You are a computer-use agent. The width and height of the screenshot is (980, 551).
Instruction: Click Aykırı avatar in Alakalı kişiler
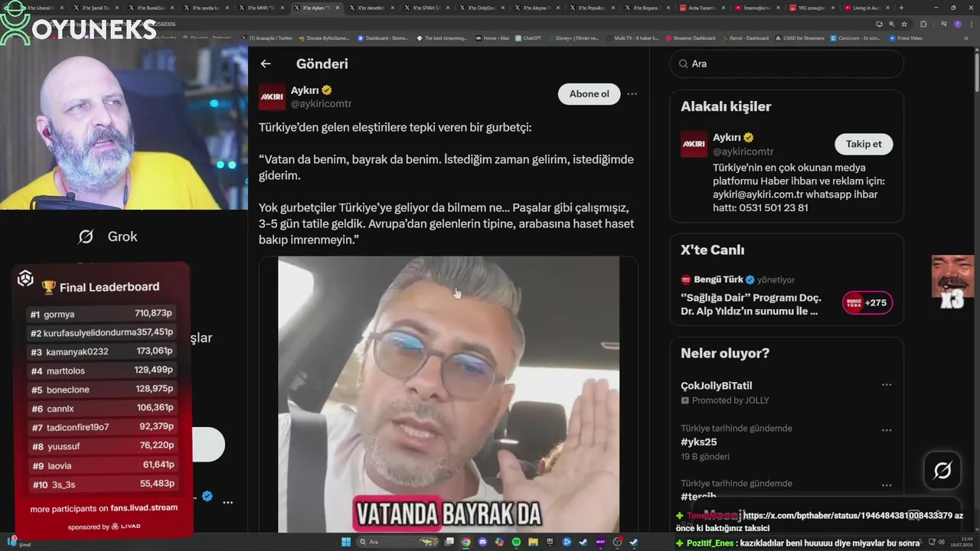[694, 144]
